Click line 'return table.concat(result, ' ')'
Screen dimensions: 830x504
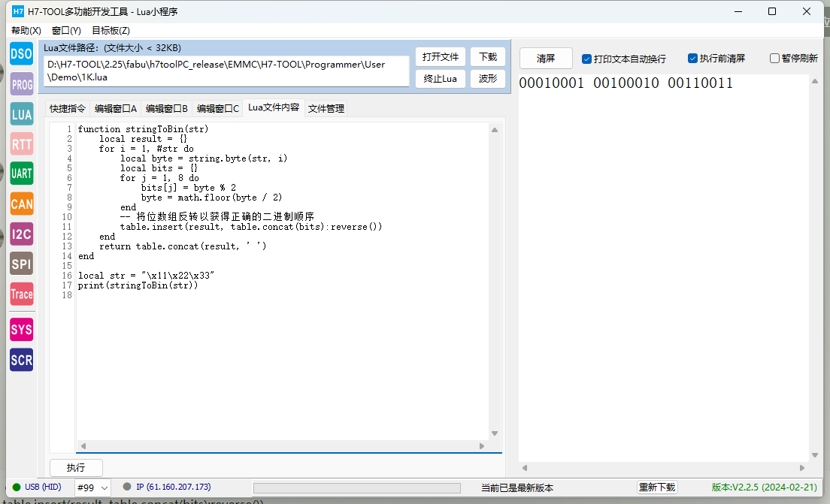coord(183,246)
